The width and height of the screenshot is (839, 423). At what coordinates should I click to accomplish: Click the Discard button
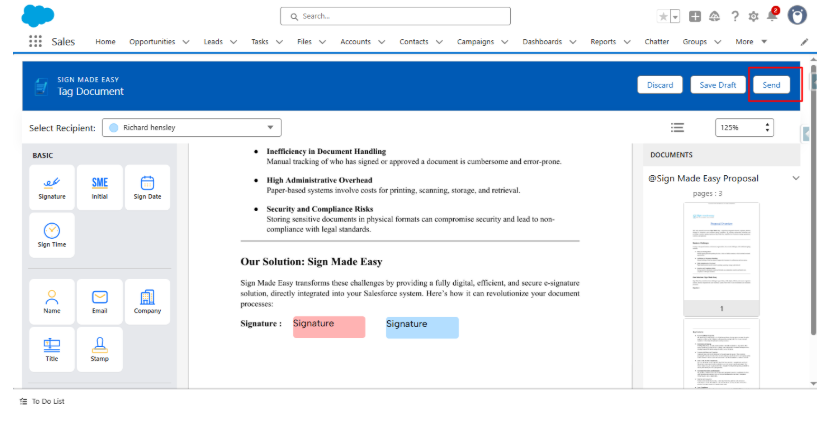[660, 85]
